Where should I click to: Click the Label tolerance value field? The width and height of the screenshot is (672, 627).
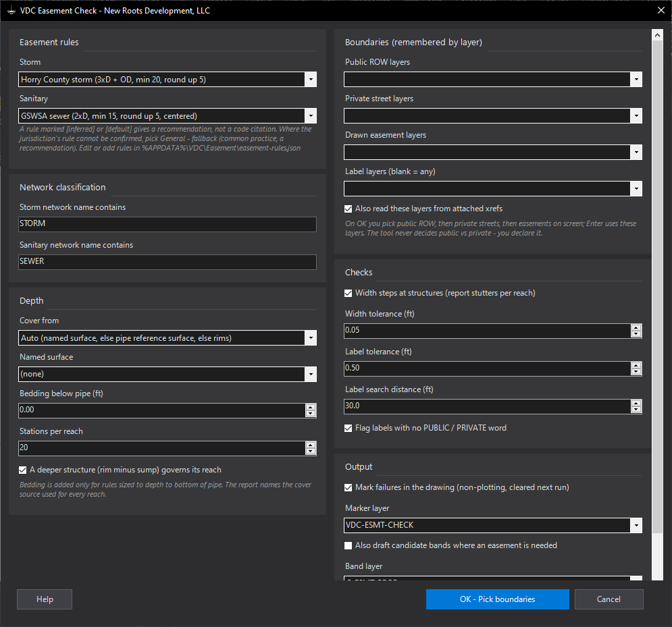pyautogui.click(x=487, y=369)
